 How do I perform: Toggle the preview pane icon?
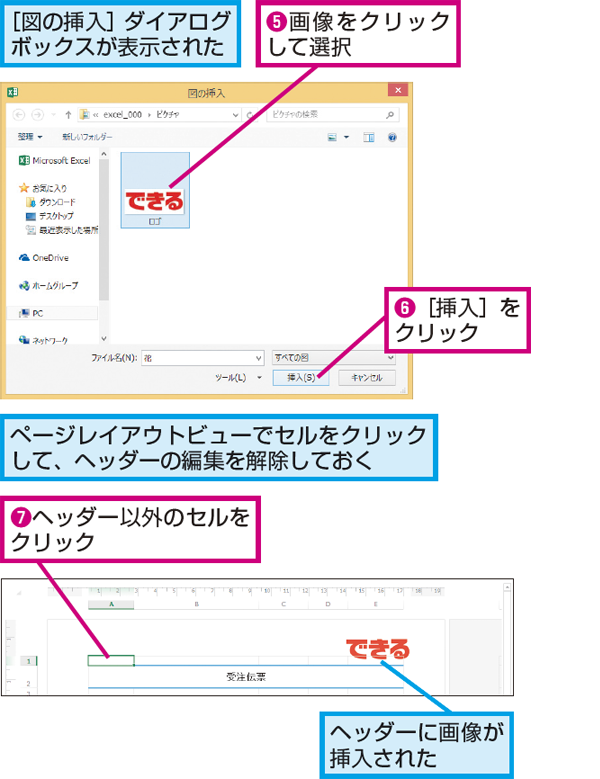pyautogui.click(x=369, y=137)
